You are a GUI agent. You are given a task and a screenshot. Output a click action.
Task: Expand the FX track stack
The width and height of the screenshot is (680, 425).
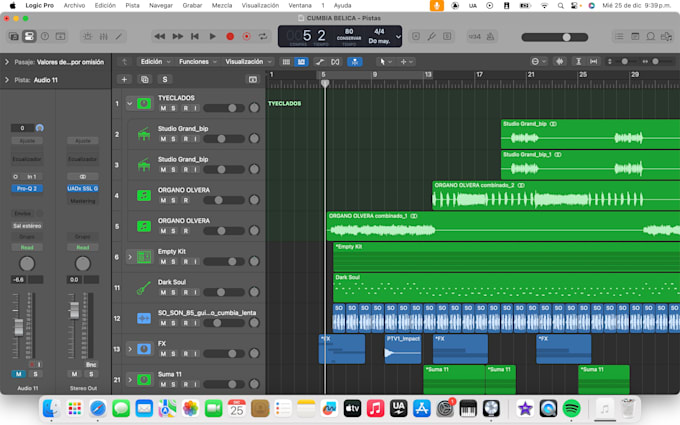pyautogui.click(x=129, y=349)
